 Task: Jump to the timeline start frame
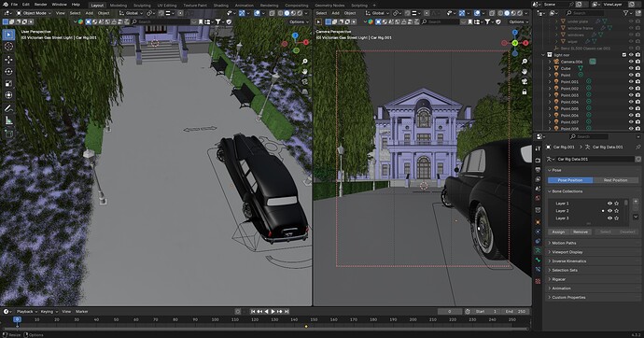click(253, 312)
